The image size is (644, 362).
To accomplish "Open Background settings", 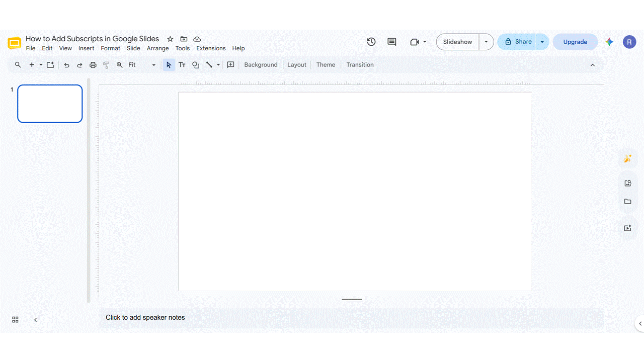I will pos(261,65).
